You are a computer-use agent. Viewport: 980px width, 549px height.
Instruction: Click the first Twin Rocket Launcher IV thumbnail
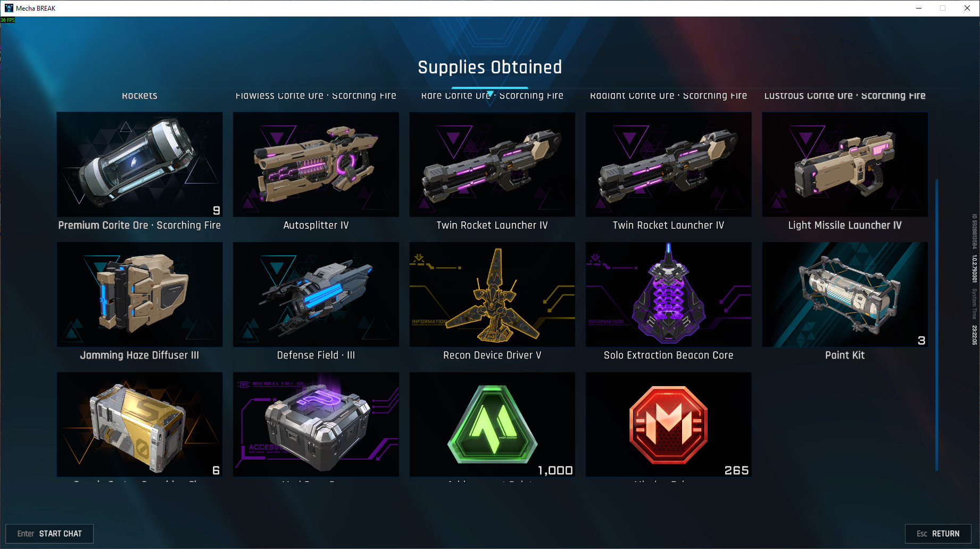coord(492,164)
